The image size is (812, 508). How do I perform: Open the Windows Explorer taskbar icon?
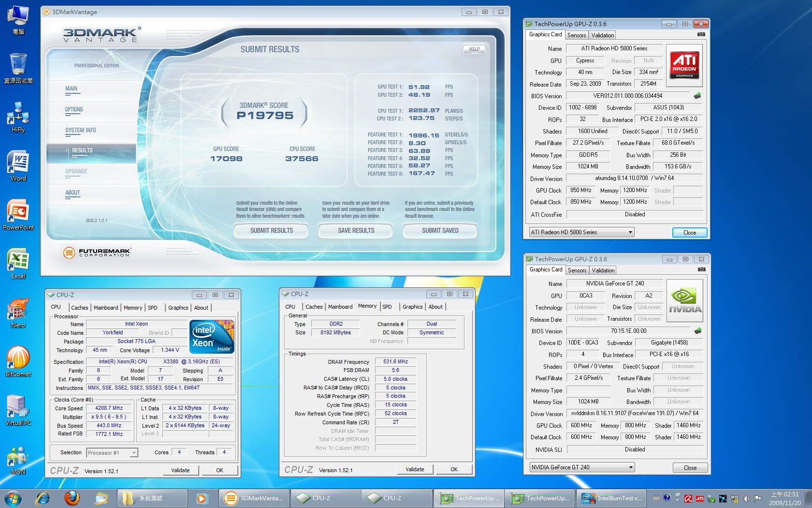101,498
